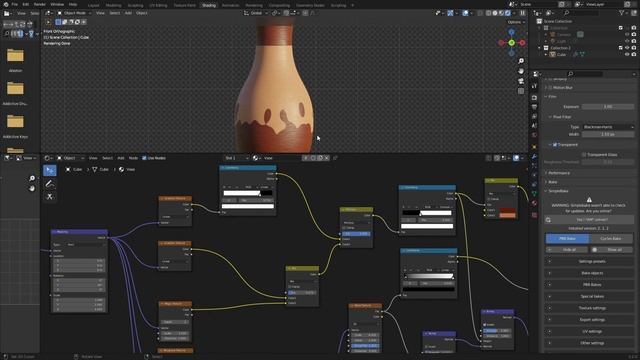Screen dimensions: 640x360
Task: Select the Annotate tool in node editor
Action: 50,184
